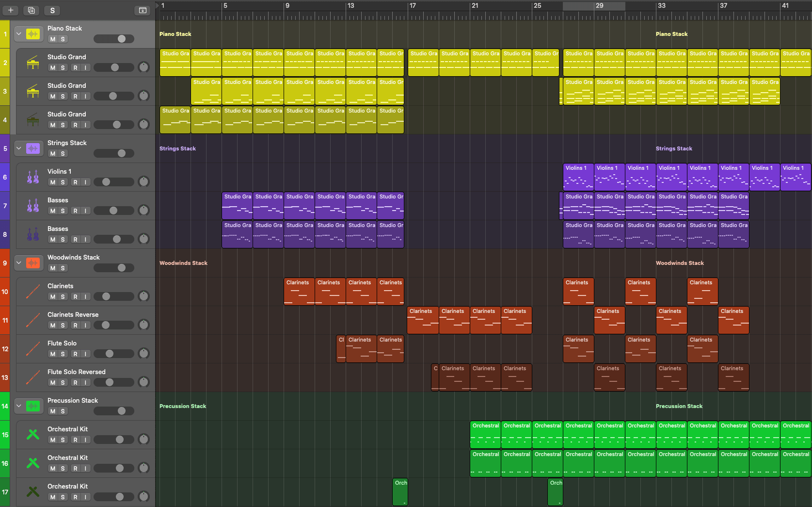Screen dimensions: 812x507
Task: Select the Precussion Stack track name
Action: [73, 401]
